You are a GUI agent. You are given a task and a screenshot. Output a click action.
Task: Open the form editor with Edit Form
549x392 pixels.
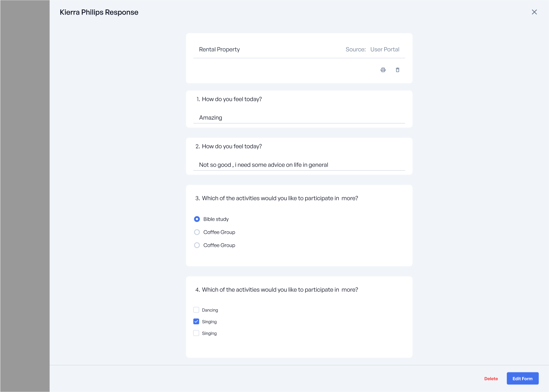[522, 379]
